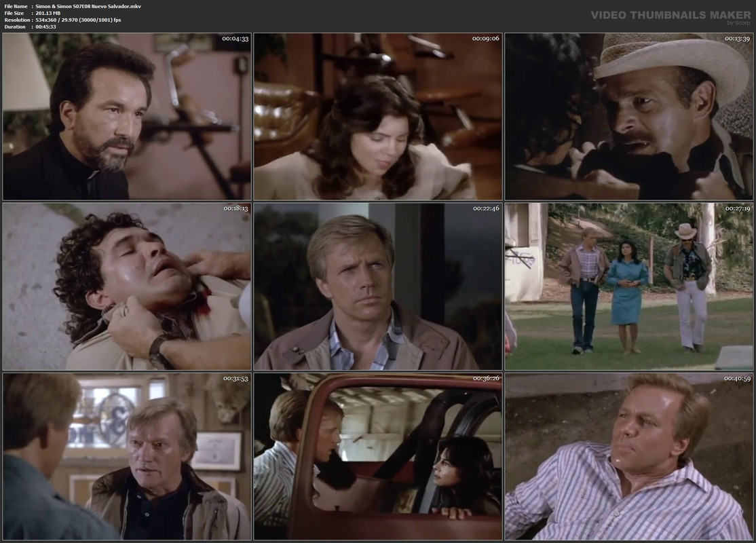Click the Duration label
The height and width of the screenshot is (543, 756).
[x=15, y=26]
